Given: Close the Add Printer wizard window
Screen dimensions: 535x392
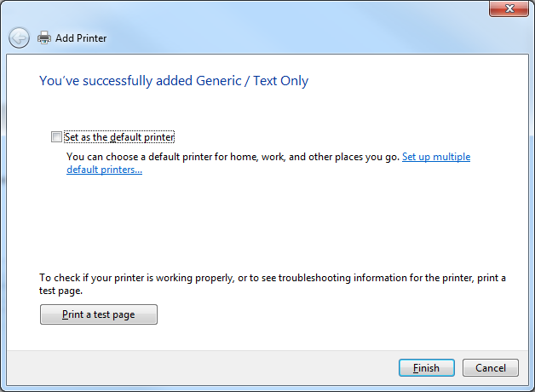Looking at the screenshot, I should pyautogui.click(x=509, y=9).
